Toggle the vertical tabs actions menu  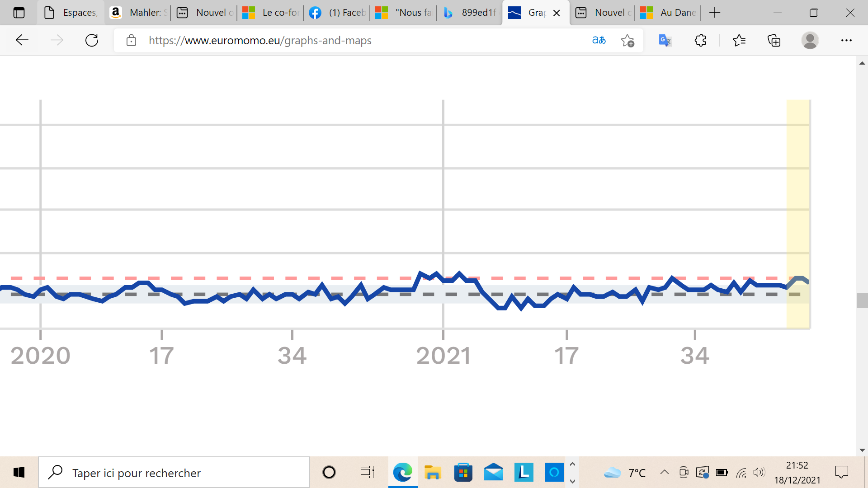click(x=19, y=13)
